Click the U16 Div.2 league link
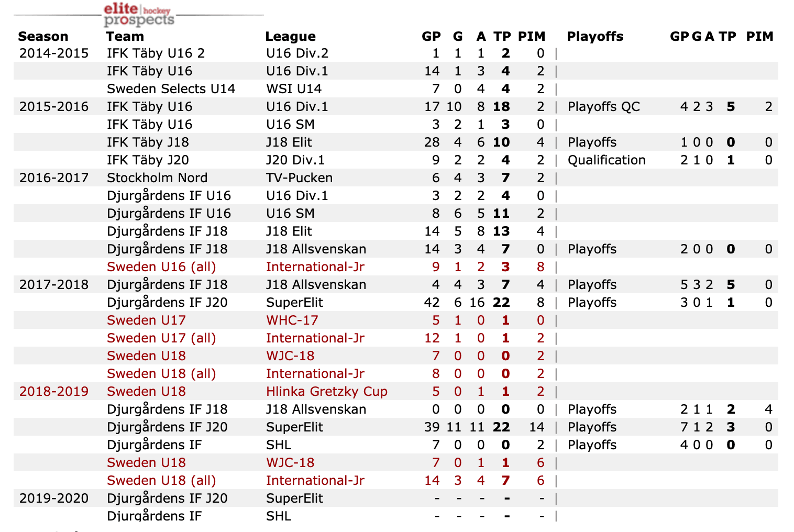The height and width of the screenshot is (532, 794). tap(297, 53)
